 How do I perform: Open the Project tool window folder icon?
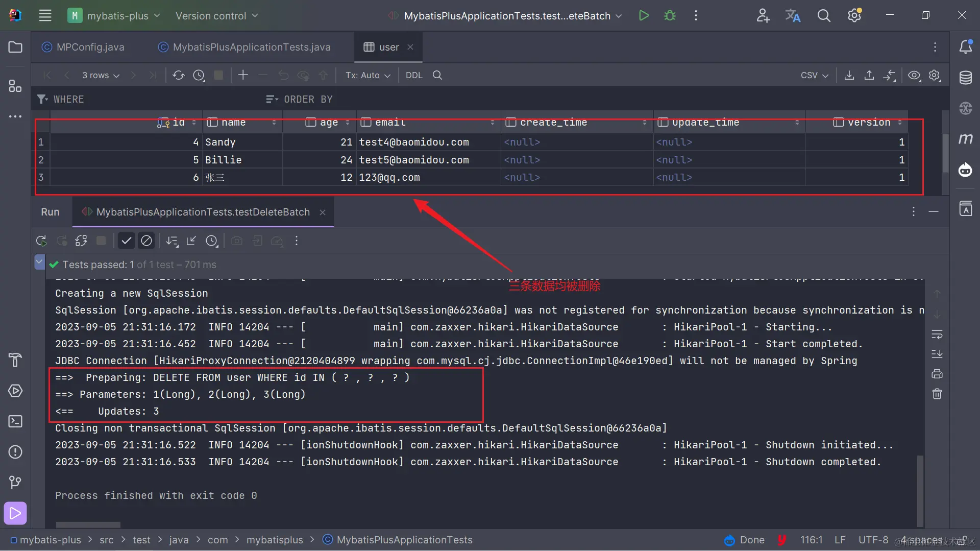pos(15,47)
